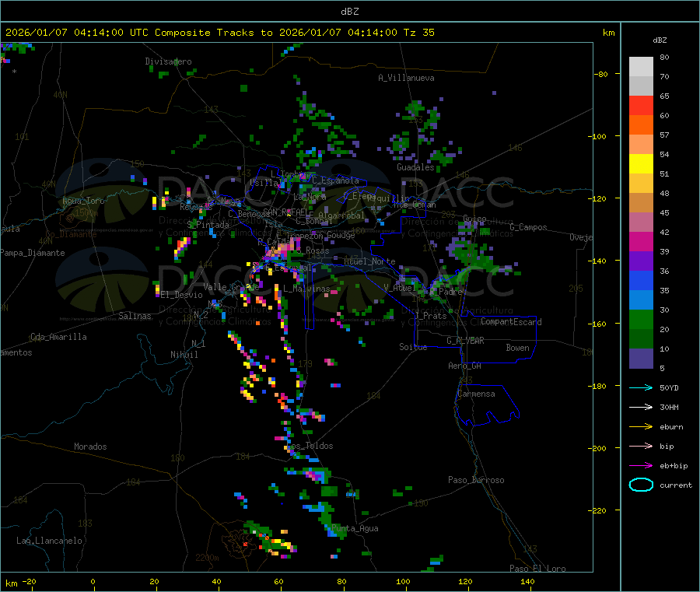The width and height of the screenshot is (700, 592).
Task: Click the 'Bowen' map label
Action: point(517,348)
